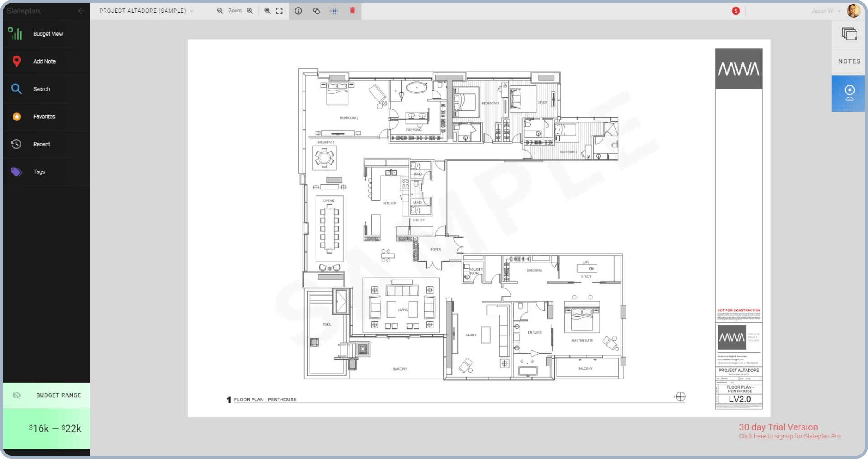This screenshot has width=868, height=459.
Task: Select Favorites in the sidebar
Action: (44, 117)
